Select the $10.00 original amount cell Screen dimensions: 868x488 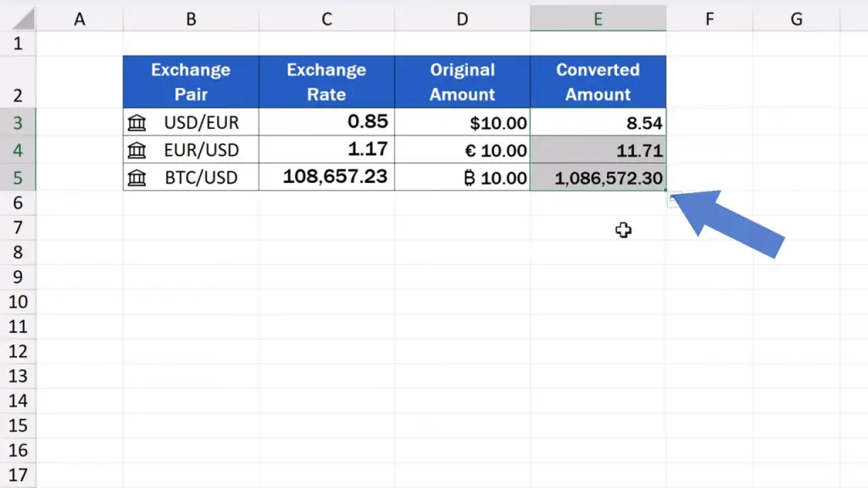point(462,123)
